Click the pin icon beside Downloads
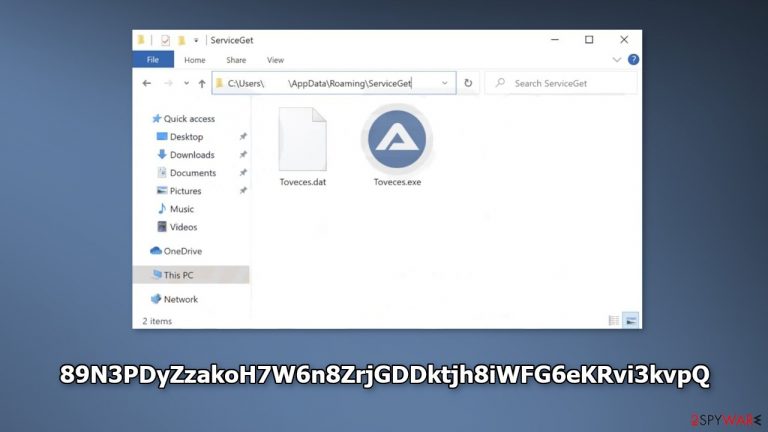This screenshot has height=432, width=768. (x=243, y=155)
